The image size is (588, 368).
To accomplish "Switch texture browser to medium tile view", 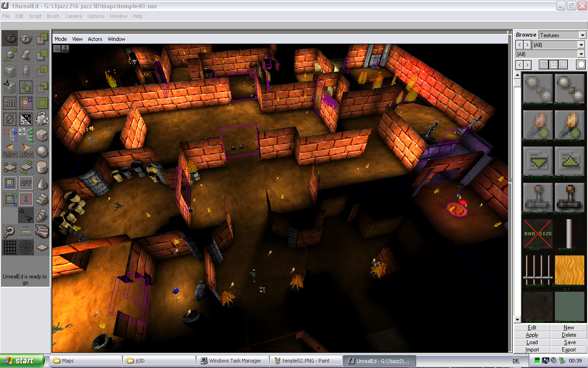I will (554, 65).
